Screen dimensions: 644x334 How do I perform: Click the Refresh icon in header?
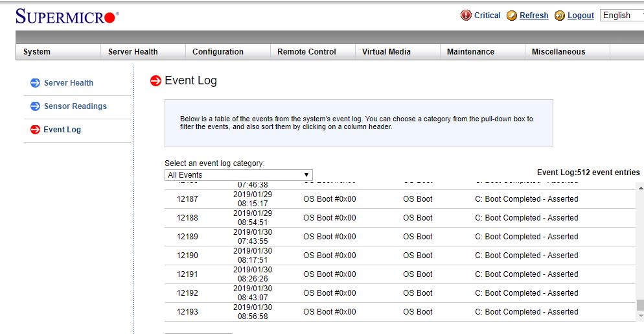[x=512, y=16]
